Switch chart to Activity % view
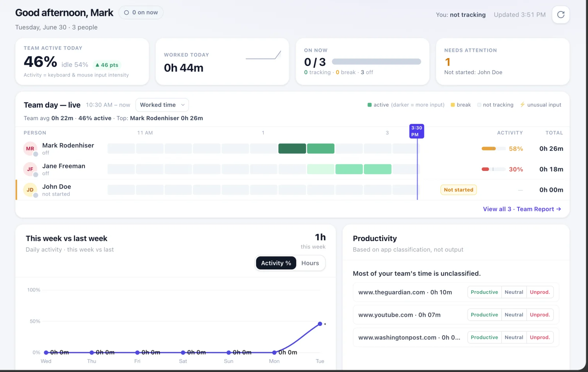The height and width of the screenshot is (372, 588). coord(276,263)
